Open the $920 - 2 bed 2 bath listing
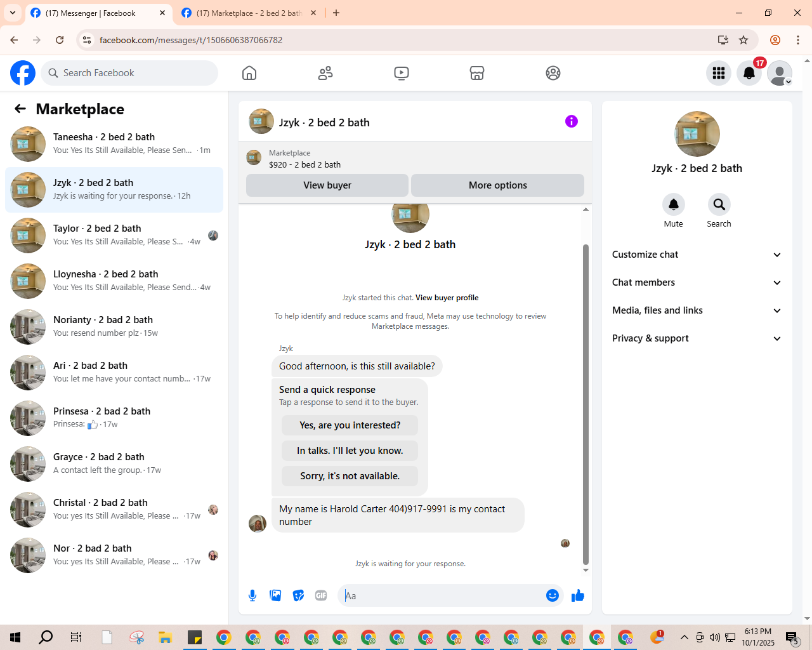This screenshot has height=650, width=812. click(304, 164)
